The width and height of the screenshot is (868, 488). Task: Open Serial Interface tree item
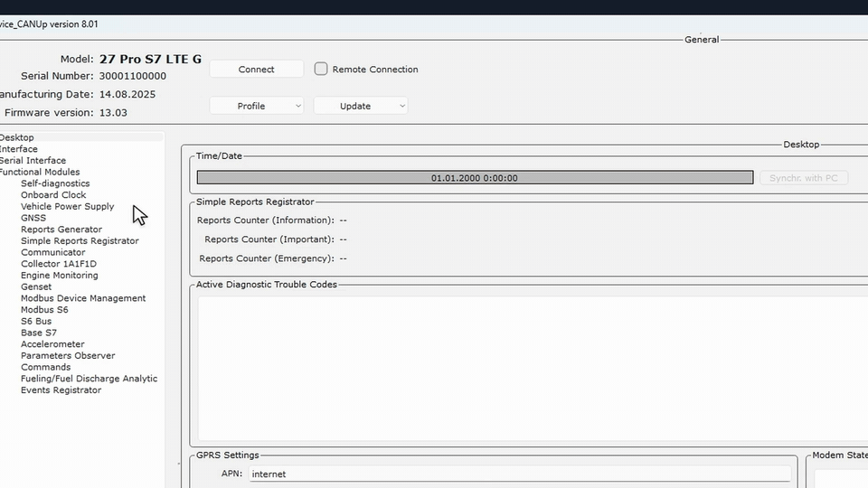[33, 161]
